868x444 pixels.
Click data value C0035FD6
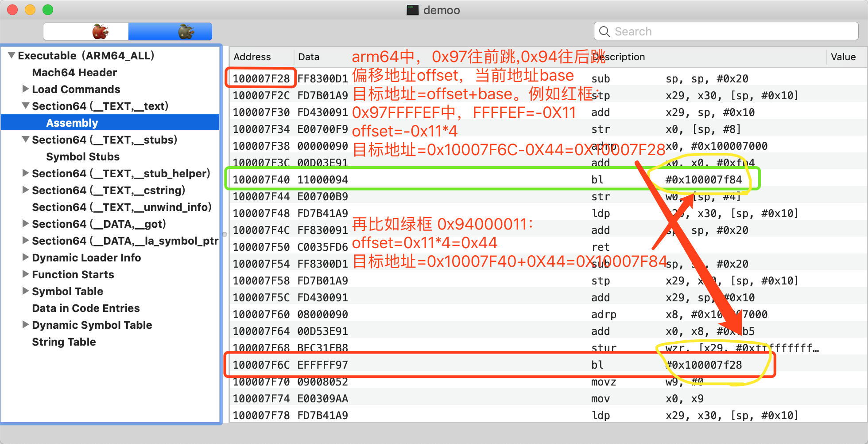(x=322, y=247)
